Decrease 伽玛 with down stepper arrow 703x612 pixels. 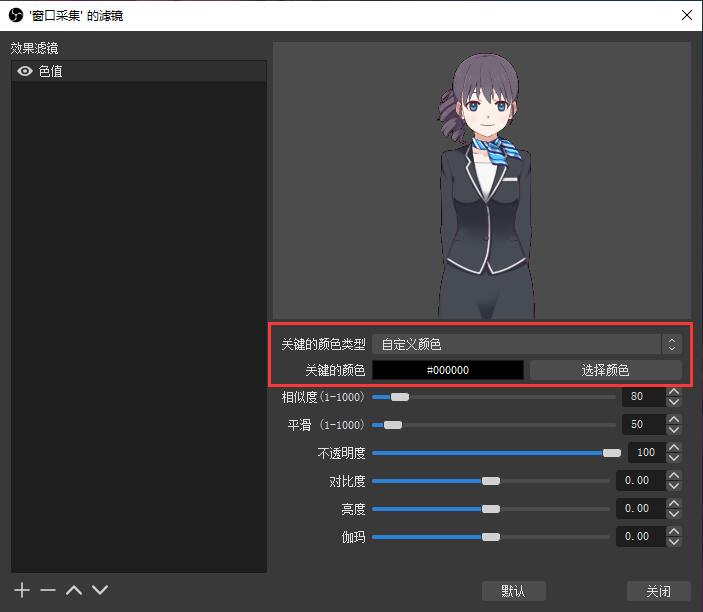tap(673, 542)
